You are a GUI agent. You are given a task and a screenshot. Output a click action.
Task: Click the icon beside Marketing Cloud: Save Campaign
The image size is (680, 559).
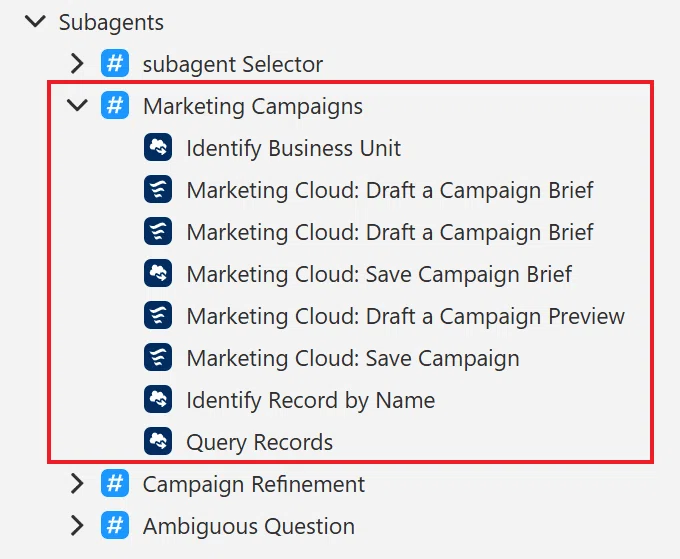pyautogui.click(x=158, y=357)
